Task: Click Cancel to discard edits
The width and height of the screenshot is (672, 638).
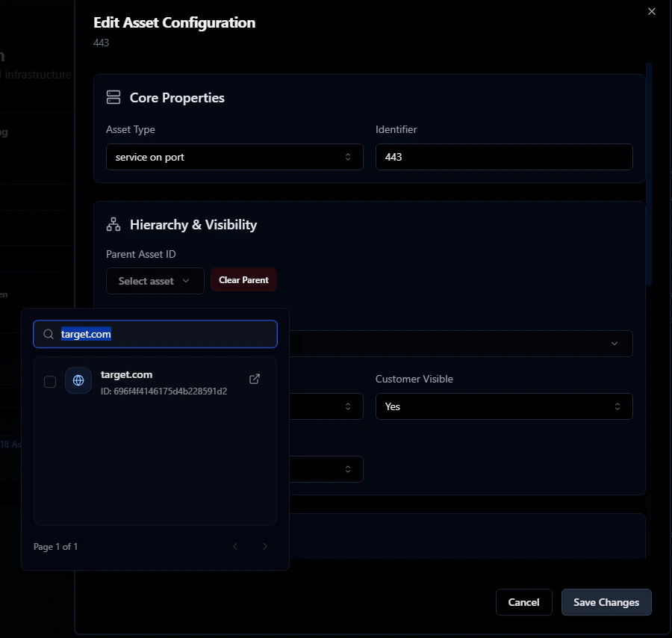Action: coord(523,602)
